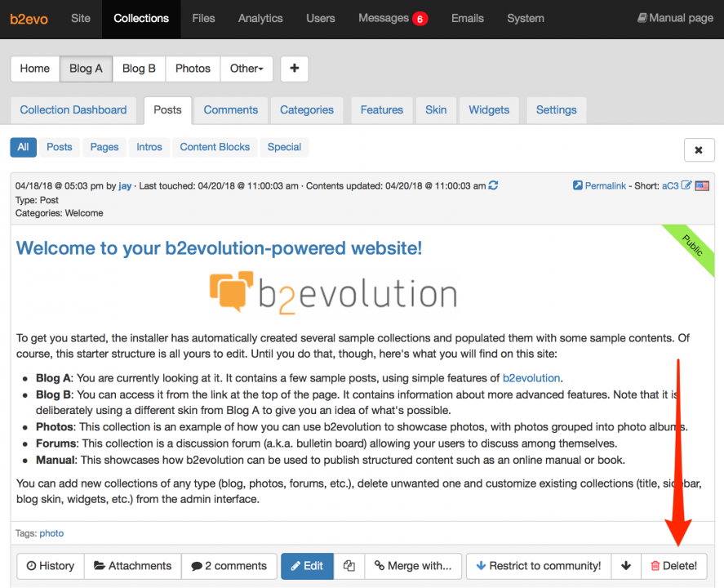Screen dimensions: 724x588
Task: Open the status dropdown arrow beside Restrict to community
Action: (x=626, y=566)
